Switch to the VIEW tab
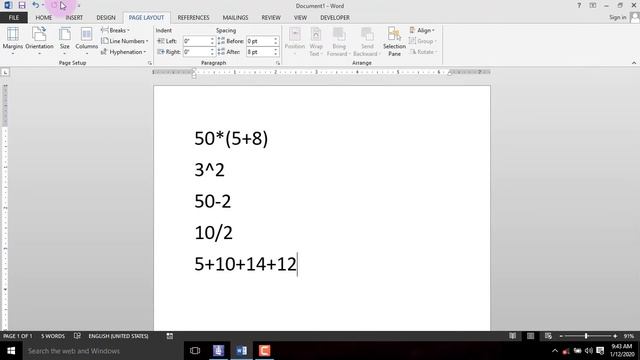The image size is (640, 360). coord(300,18)
